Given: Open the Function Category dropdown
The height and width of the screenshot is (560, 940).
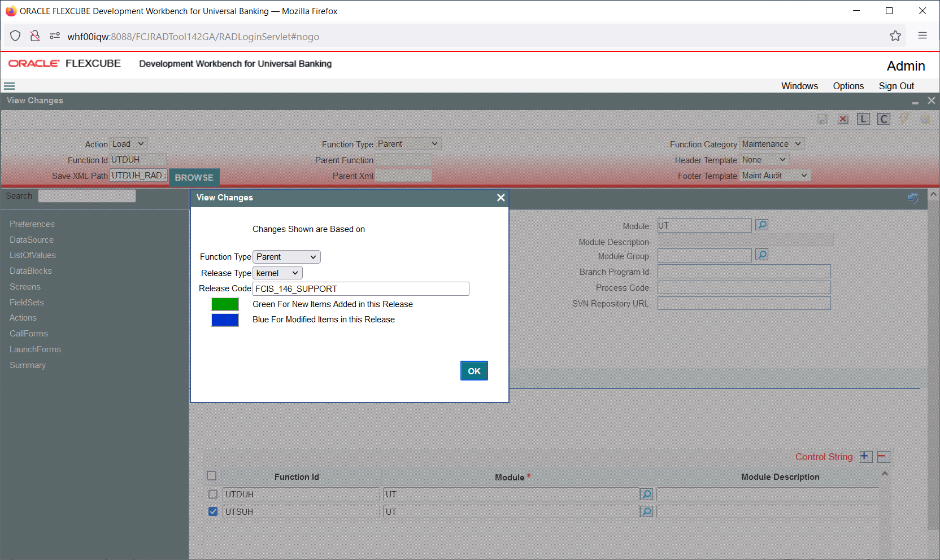Looking at the screenshot, I should (772, 144).
